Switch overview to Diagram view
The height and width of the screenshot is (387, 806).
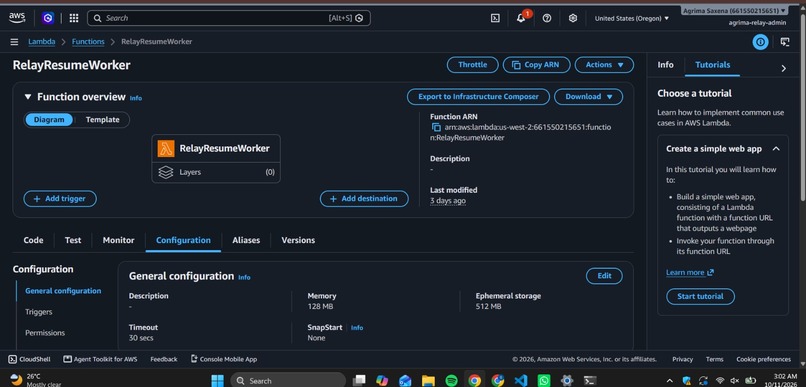49,120
